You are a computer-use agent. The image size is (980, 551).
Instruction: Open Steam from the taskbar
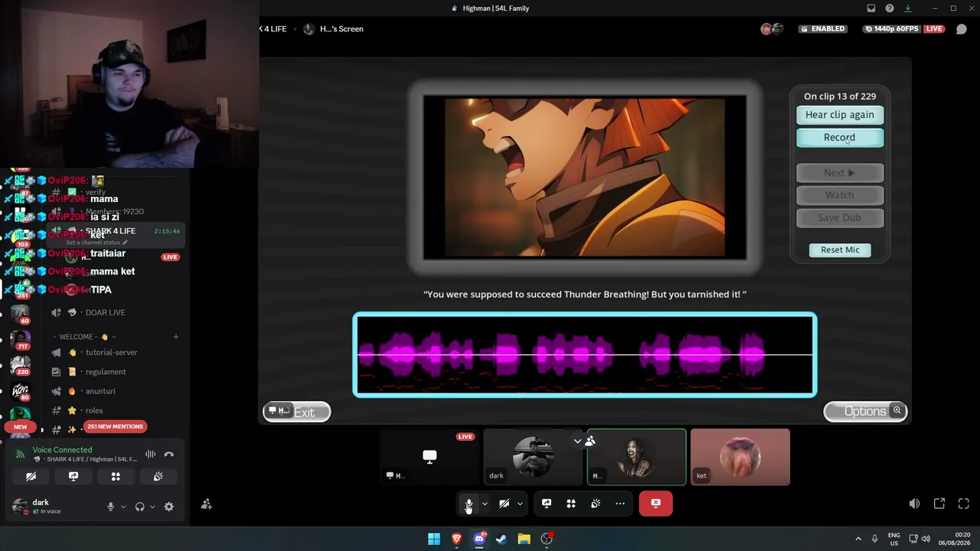[x=501, y=539]
